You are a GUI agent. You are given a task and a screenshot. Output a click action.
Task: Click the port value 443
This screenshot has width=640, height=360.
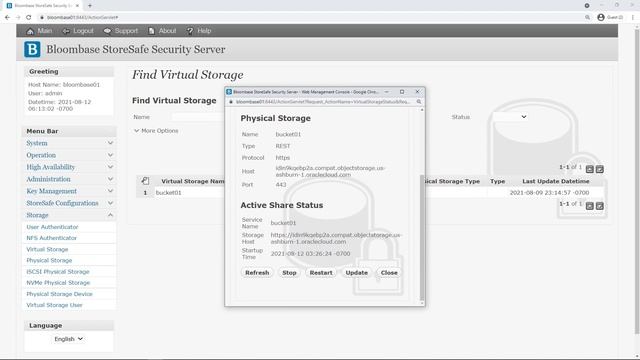(281, 185)
